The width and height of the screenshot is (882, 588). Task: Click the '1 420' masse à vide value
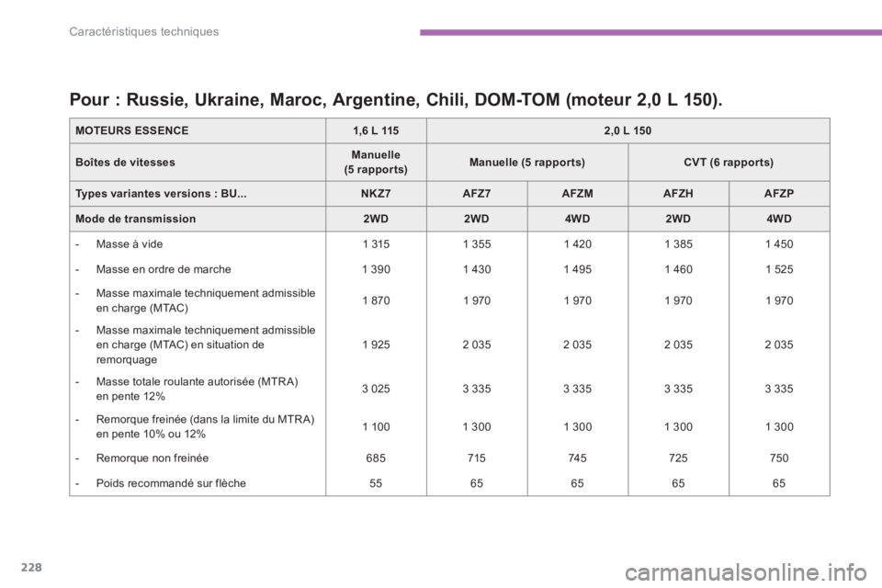pyautogui.click(x=577, y=244)
